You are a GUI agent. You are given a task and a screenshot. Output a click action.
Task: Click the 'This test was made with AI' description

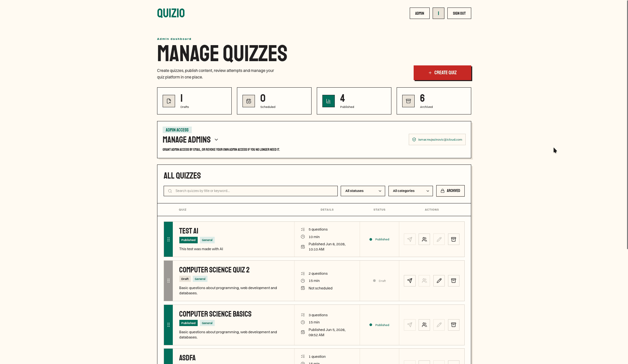coord(201,249)
